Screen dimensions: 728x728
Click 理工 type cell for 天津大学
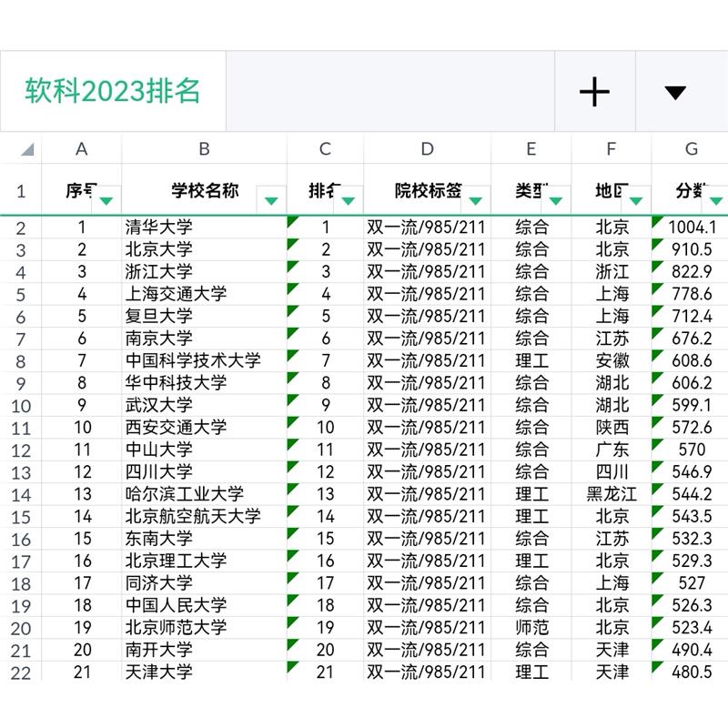click(531, 672)
